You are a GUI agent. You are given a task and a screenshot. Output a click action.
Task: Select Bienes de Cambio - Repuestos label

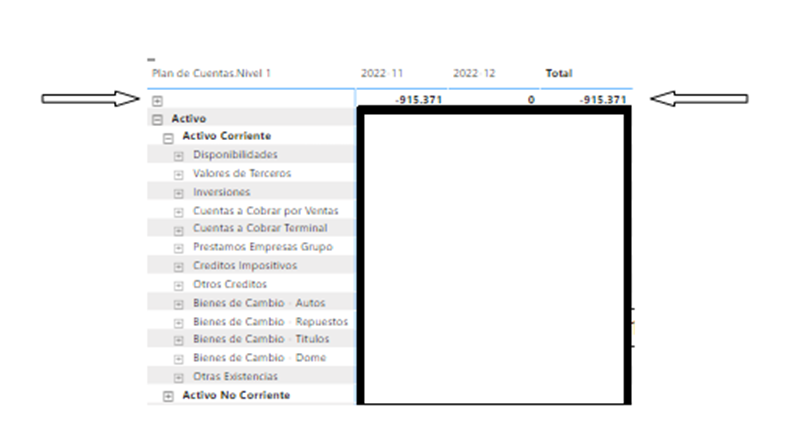point(271,322)
